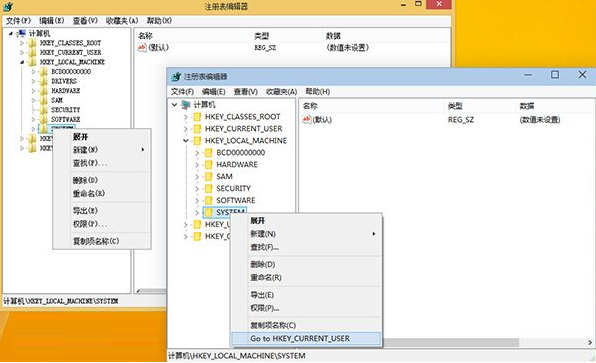This screenshot has width=596, height=363.
Task: Click SYSTEM folder icon in front window
Action: pyautogui.click(x=208, y=212)
